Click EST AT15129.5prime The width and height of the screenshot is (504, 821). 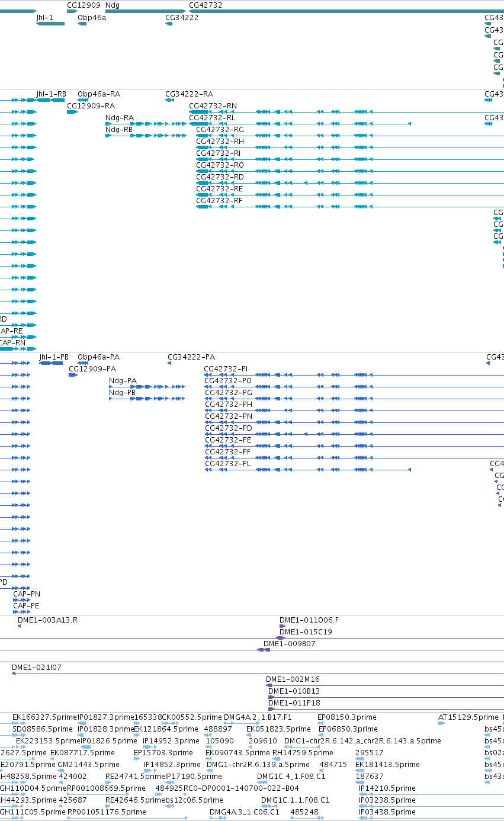[468, 717]
